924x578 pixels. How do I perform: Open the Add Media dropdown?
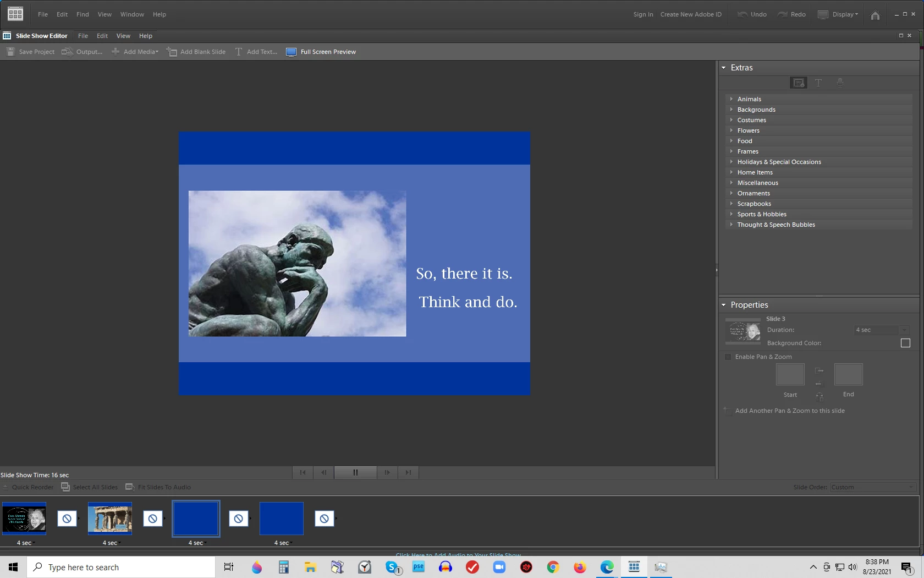[x=135, y=52]
